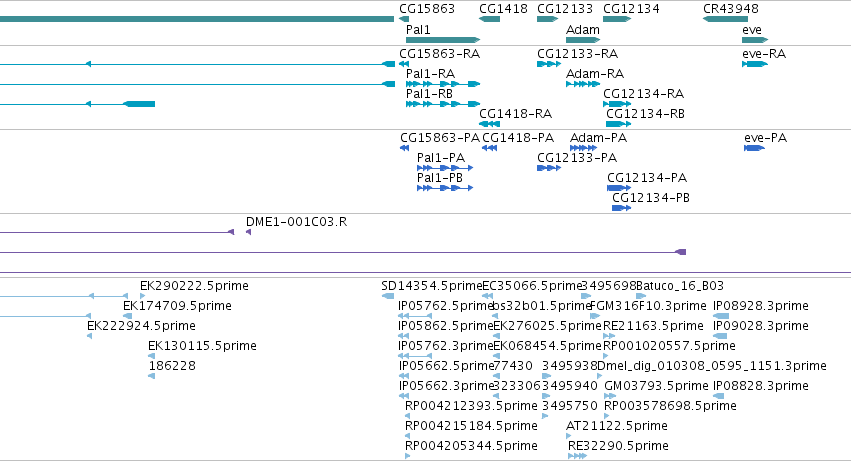Select the Batuco_16_B03 label
Screen dimensions: 851x461
pos(680,286)
